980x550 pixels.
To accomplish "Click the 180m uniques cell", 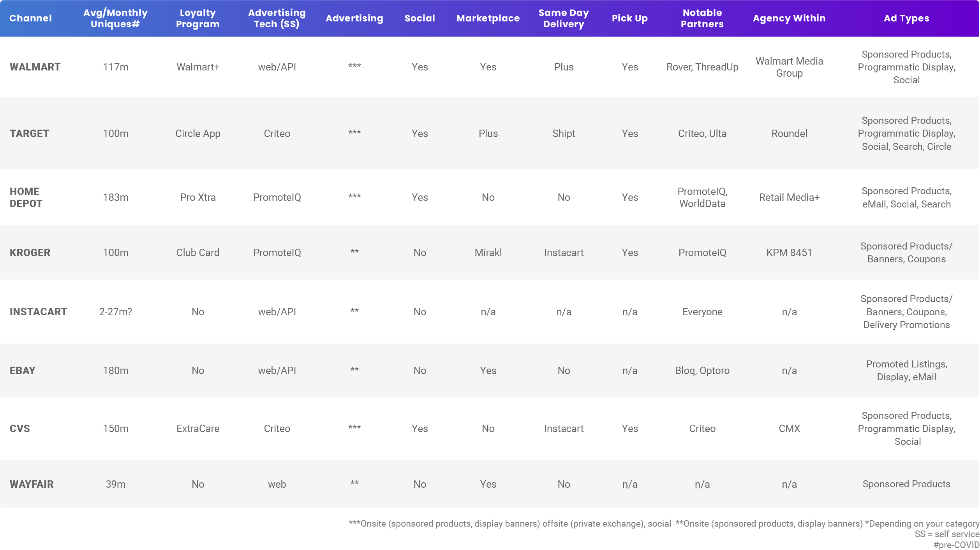I will [115, 371].
